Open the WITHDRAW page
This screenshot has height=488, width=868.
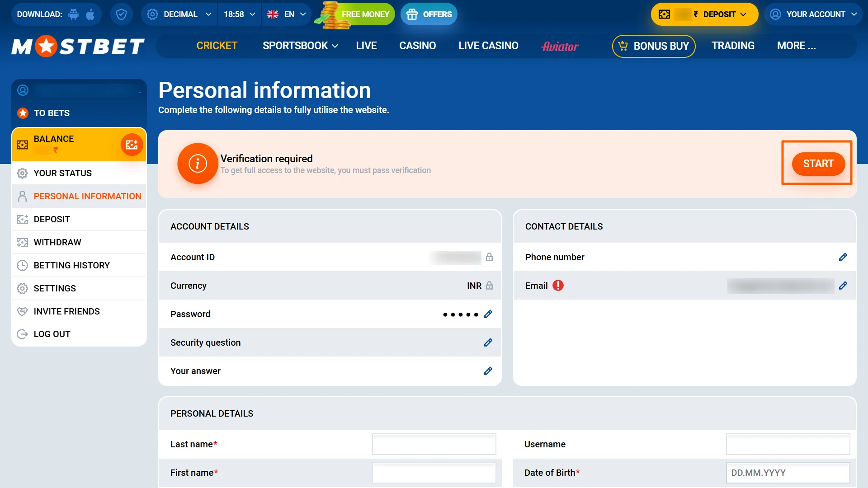(x=79, y=242)
